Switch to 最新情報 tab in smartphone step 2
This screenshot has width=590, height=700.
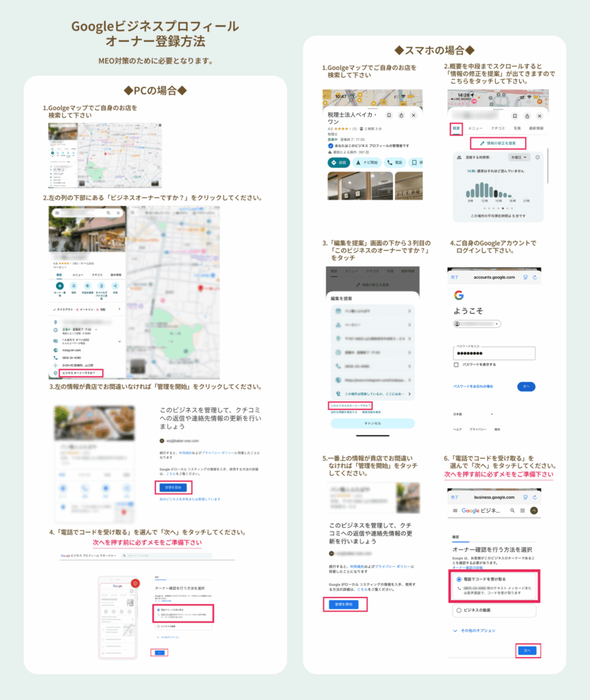[535, 128]
